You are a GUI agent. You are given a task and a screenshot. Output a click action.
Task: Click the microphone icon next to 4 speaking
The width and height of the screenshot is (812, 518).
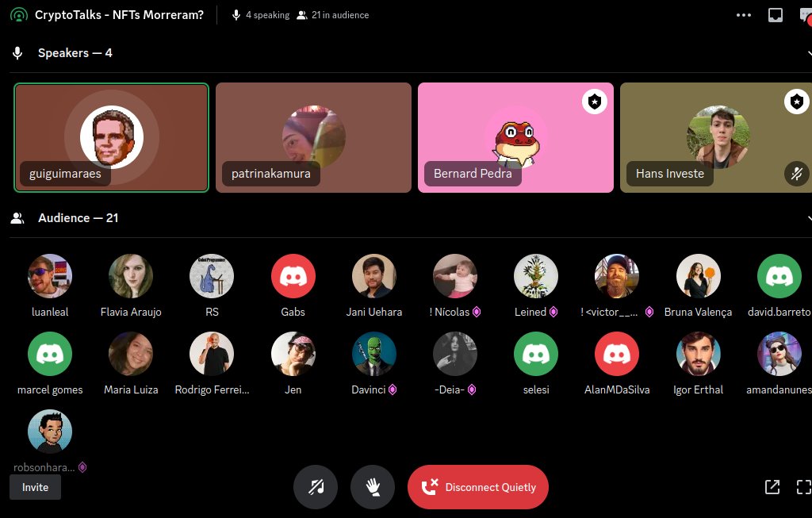click(x=236, y=15)
